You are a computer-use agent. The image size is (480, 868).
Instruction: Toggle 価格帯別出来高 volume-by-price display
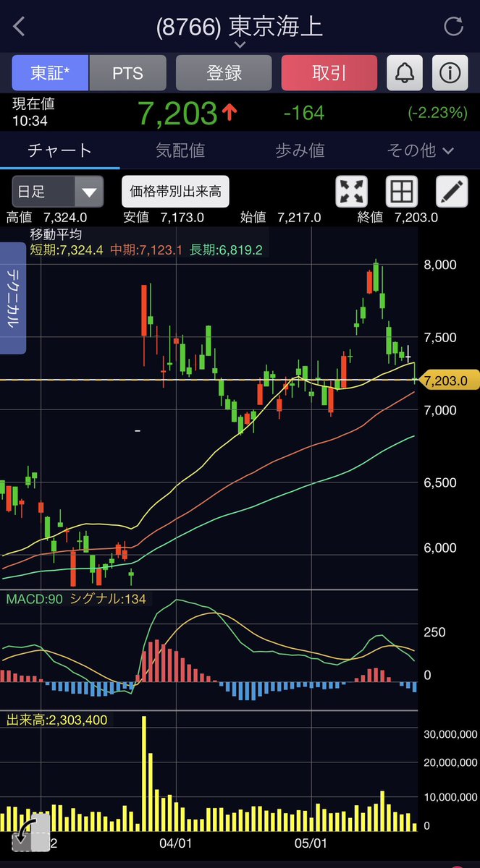click(175, 192)
